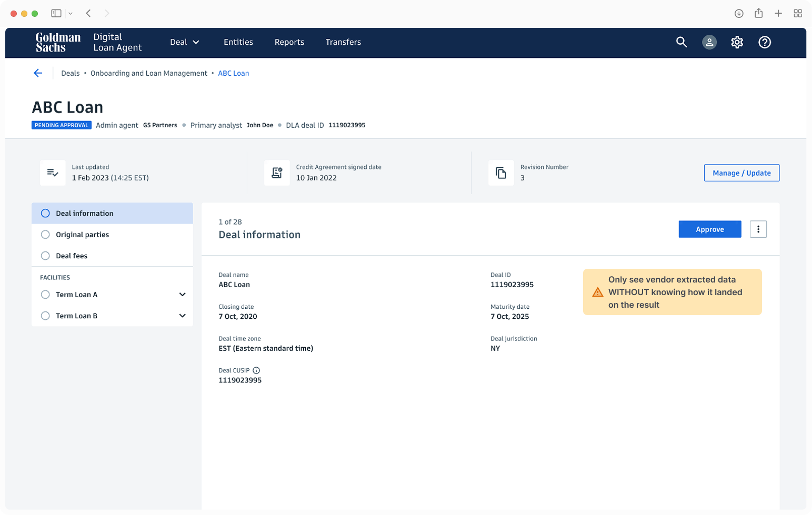Open sidebar dropdown arrow in browser toolbar
The height and width of the screenshot is (515, 812).
tap(71, 14)
